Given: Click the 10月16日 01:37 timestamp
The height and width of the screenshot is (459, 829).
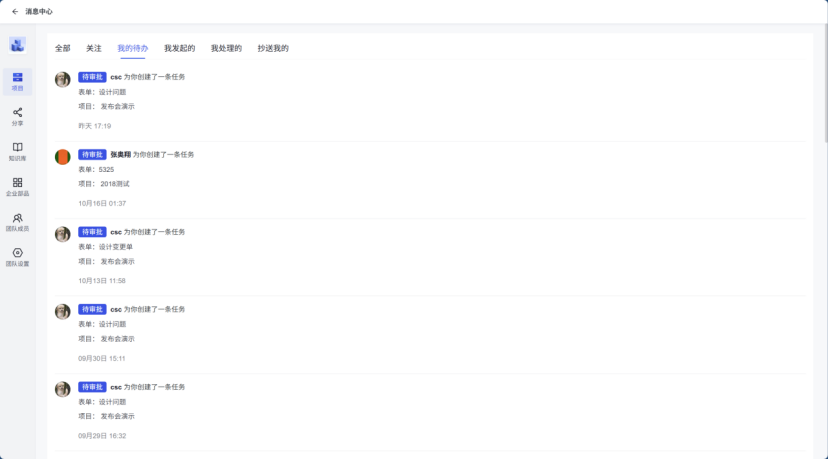Looking at the screenshot, I should point(102,203).
